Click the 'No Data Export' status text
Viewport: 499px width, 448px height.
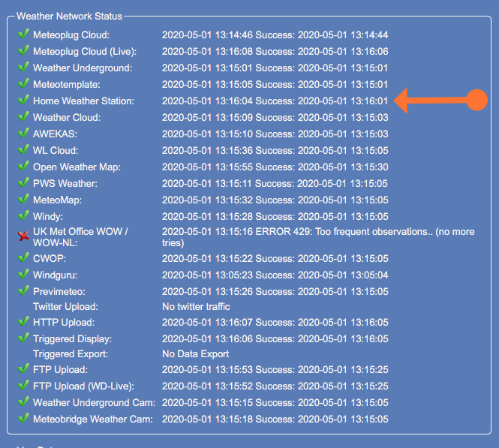[x=195, y=354]
